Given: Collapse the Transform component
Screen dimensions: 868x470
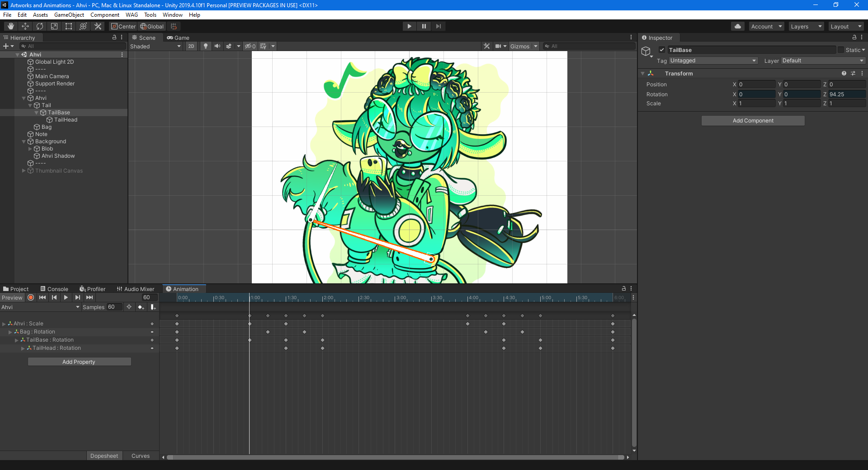Looking at the screenshot, I should tap(643, 73).
